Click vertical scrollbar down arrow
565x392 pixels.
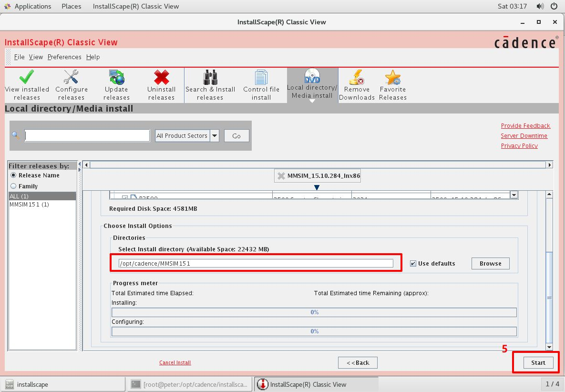(x=549, y=347)
